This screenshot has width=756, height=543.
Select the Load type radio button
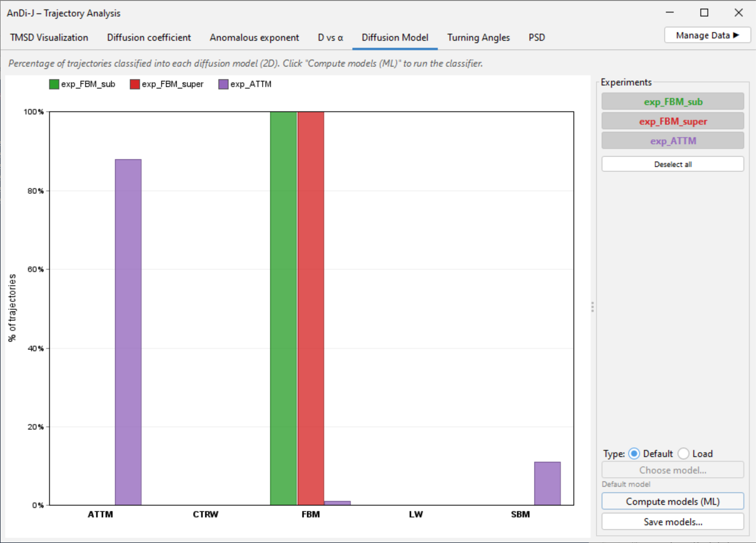[683, 454]
